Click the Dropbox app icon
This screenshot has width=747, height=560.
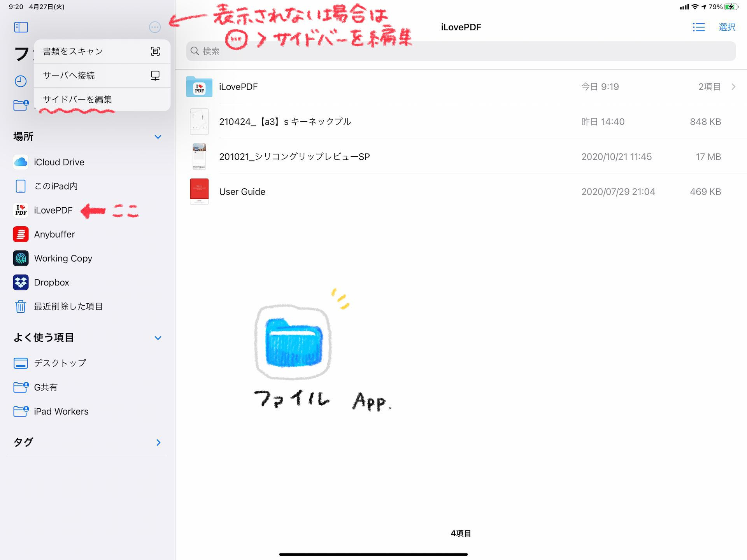point(21,283)
